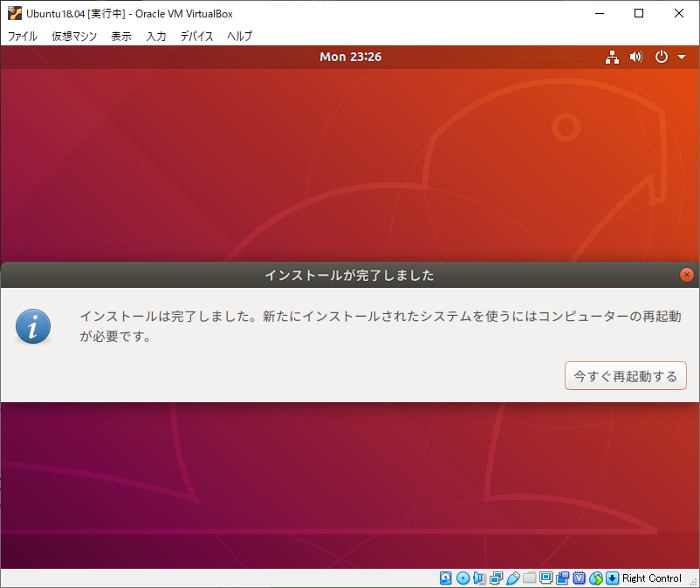
Task: Open the ヘルプ menu
Action: pyautogui.click(x=239, y=36)
